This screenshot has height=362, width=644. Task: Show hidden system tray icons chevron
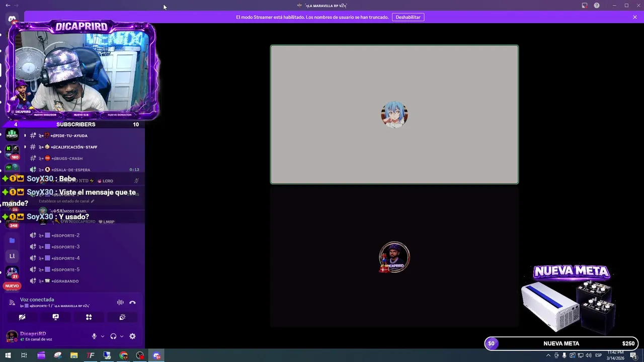point(548,355)
